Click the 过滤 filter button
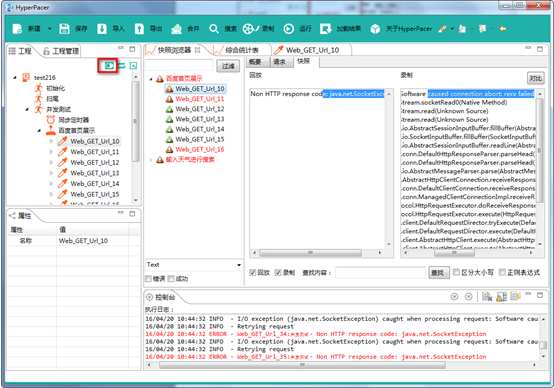This screenshot has width=554, height=388. click(228, 66)
